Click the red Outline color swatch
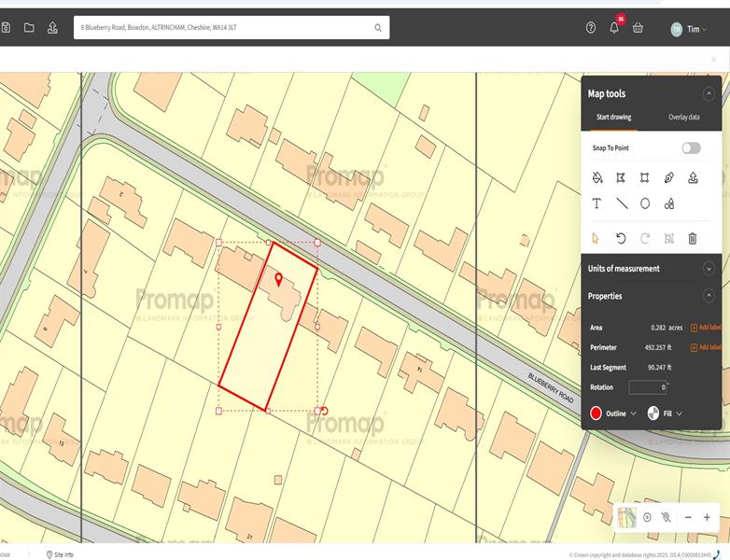The width and height of the screenshot is (730, 560). pyautogui.click(x=596, y=413)
